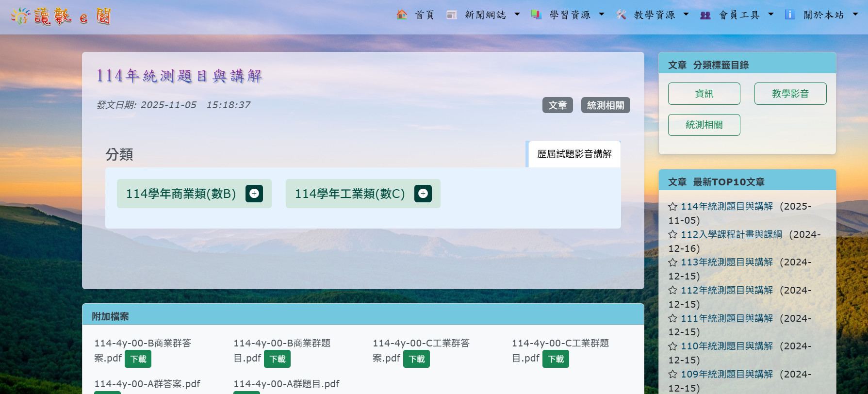Click the people icon beside 會員工具
The image size is (868, 394).
click(705, 15)
